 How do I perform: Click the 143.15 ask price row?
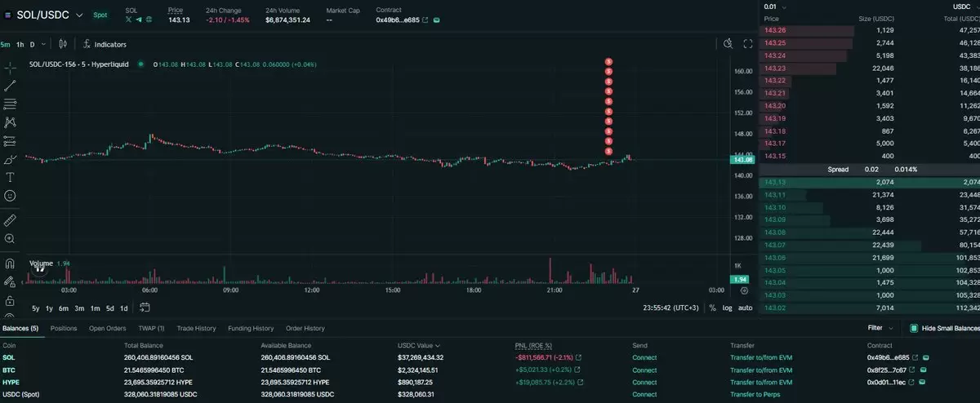(869, 155)
